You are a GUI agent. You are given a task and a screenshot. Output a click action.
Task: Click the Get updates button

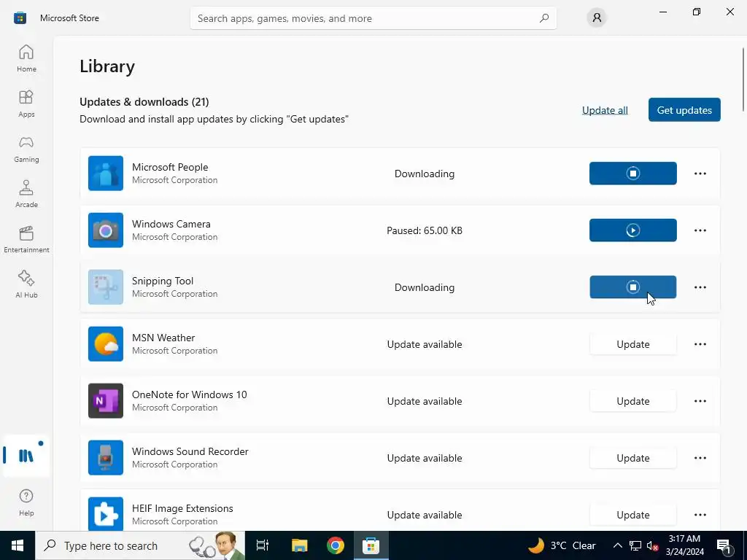click(x=684, y=110)
